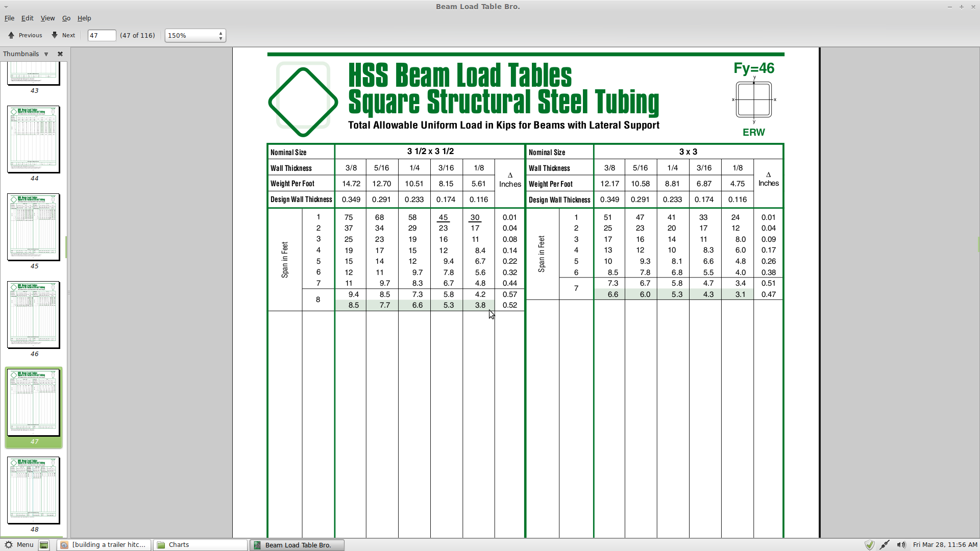
Task: Click the security shield tray icon
Action: tap(870, 545)
